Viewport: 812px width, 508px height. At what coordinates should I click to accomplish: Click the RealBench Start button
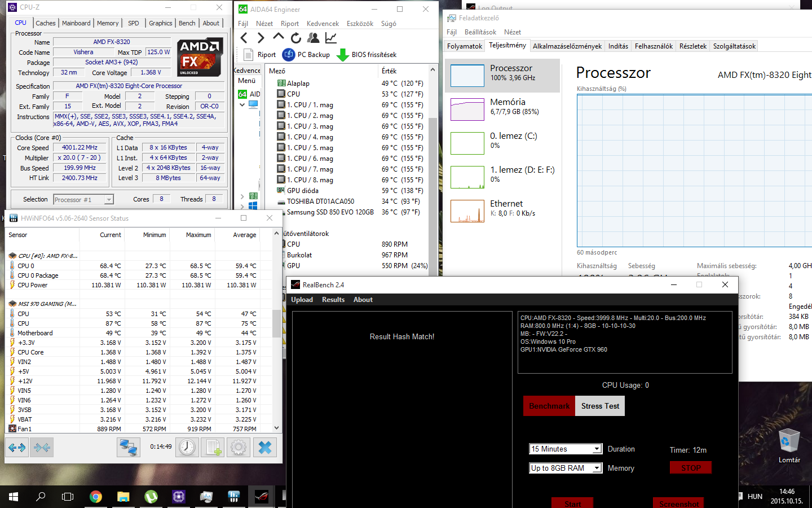click(x=572, y=503)
